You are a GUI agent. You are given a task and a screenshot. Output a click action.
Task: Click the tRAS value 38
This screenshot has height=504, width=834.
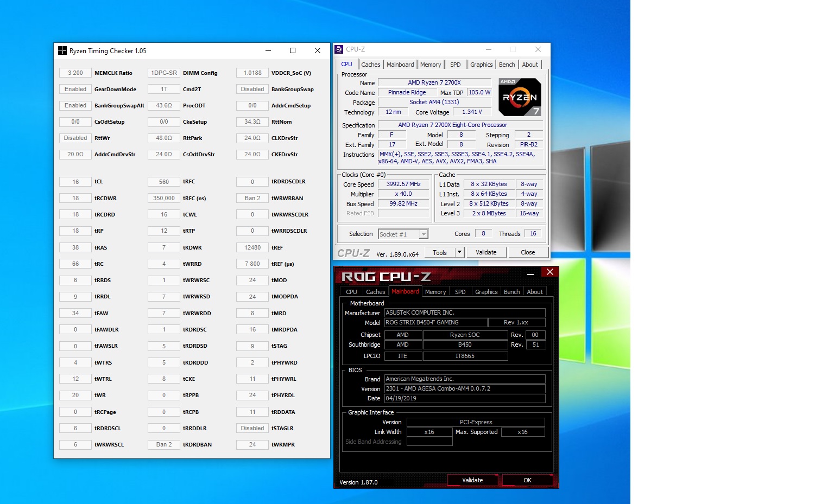[75, 247]
